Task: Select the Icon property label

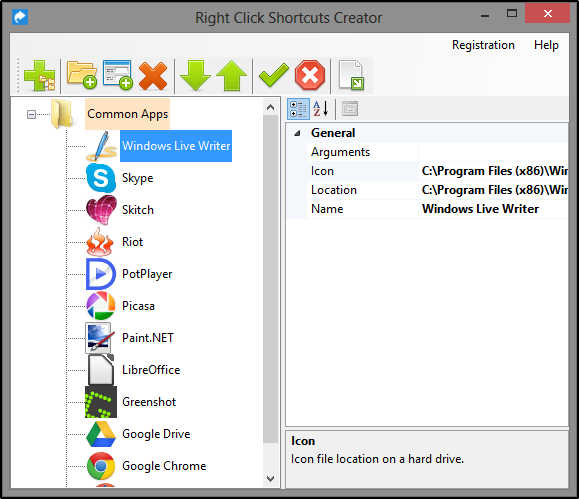Action: coord(322,171)
